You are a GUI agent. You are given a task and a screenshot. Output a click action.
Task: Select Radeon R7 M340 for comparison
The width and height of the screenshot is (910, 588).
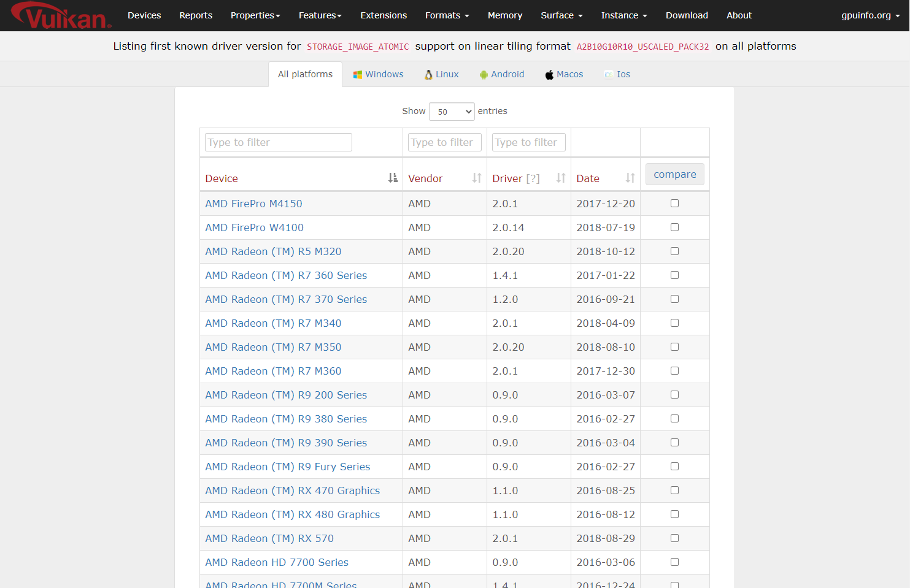tap(674, 323)
